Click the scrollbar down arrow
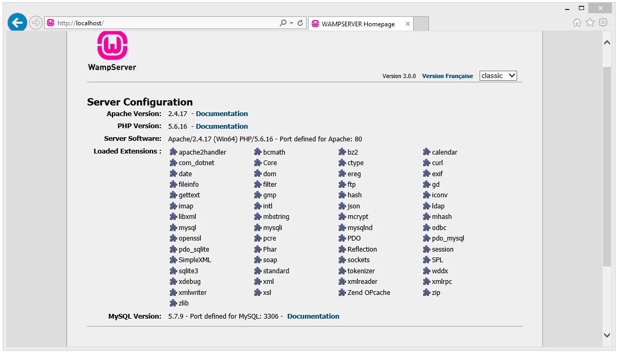 click(607, 335)
